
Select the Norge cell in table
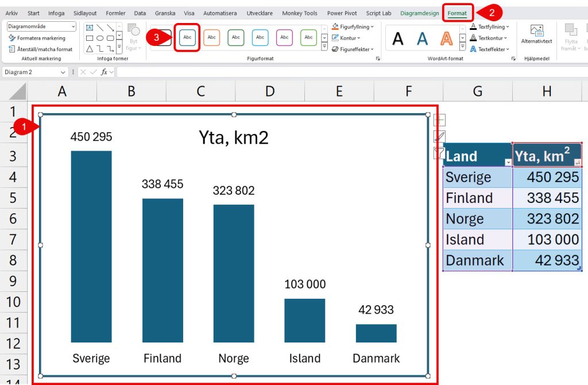coord(477,219)
